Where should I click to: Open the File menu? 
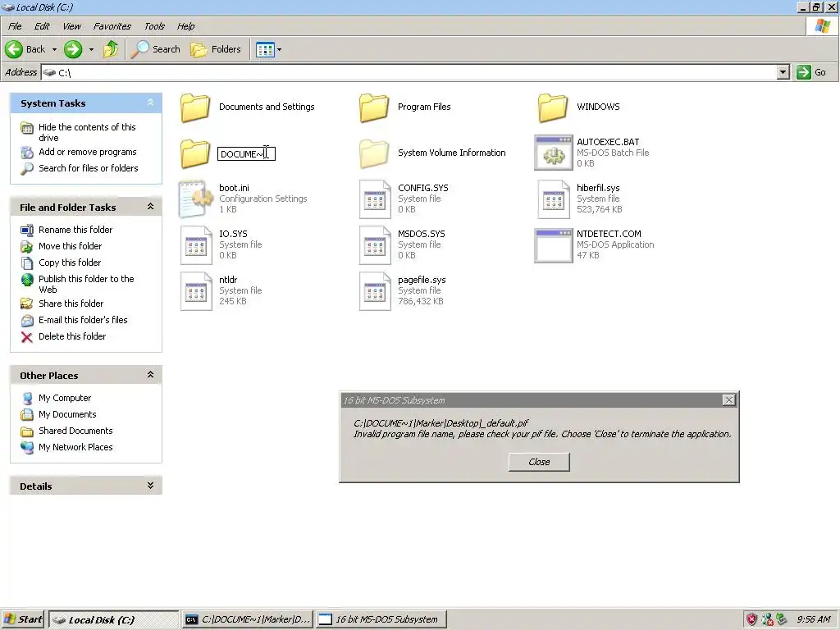(15, 26)
